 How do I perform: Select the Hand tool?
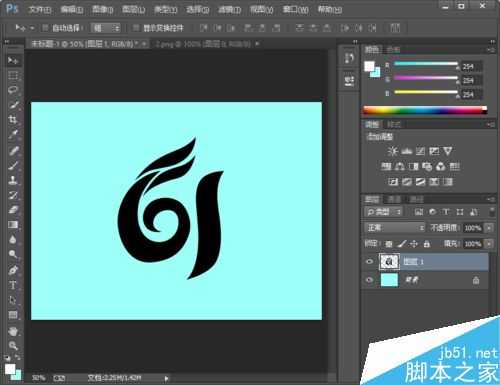click(13, 331)
